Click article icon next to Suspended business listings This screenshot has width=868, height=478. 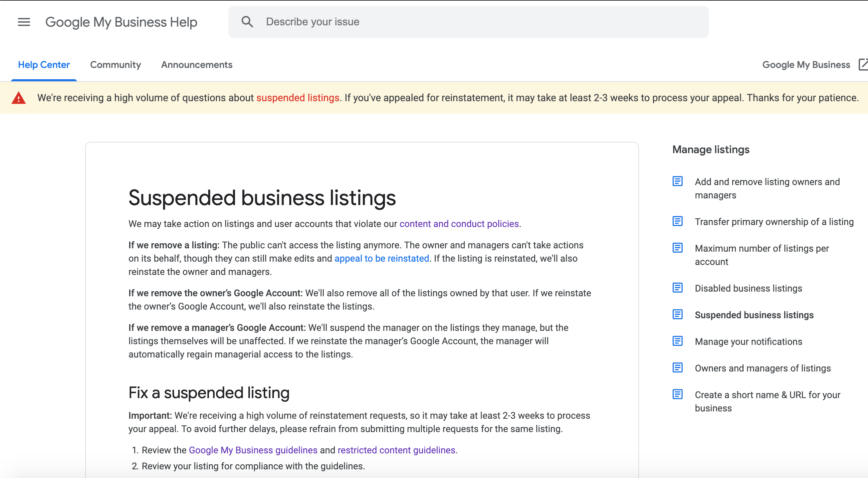click(678, 315)
